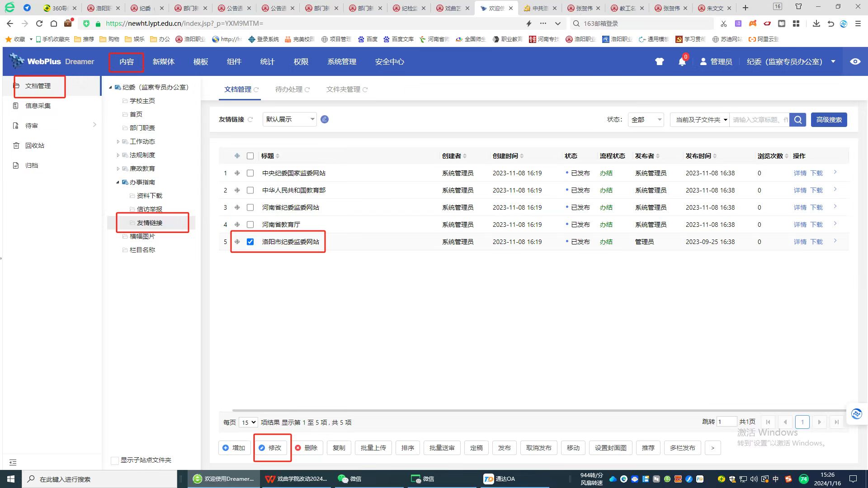
Task: Click the edit pencil icon beside 默认展示
Action: coord(325,119)
